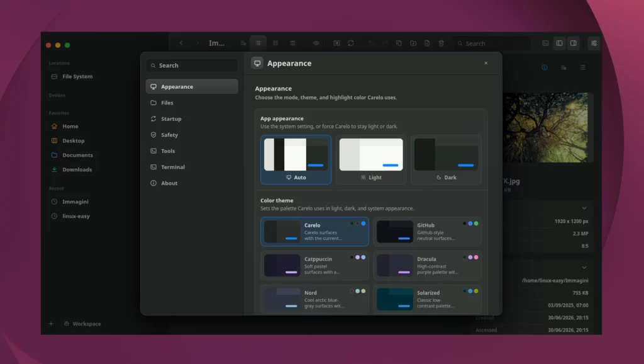
Task: Click the main window Search field
Action: tap(492, 43)
